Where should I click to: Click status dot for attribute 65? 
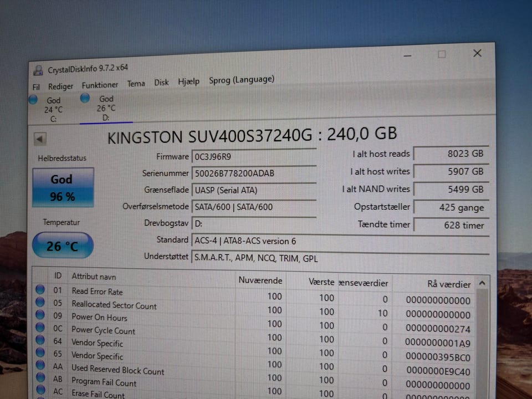[x=40, y=352]
